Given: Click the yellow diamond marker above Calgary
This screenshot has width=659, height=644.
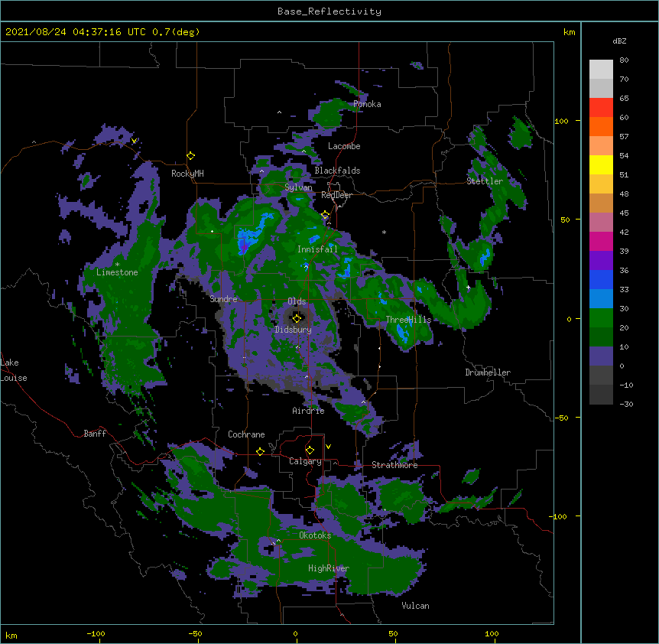Looking at the screenshot, I should tap(310, 450).
